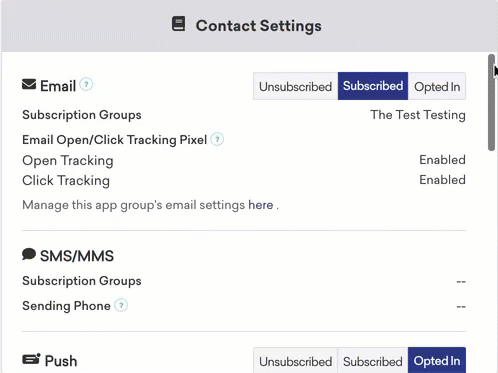Set Email status to Opted In
The height and width of the screenshot is (373, 498).
click(437, 86)
